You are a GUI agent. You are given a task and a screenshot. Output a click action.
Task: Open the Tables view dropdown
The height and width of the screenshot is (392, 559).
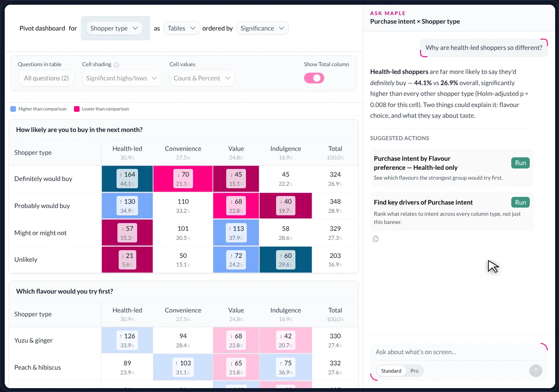coord(181,28)
